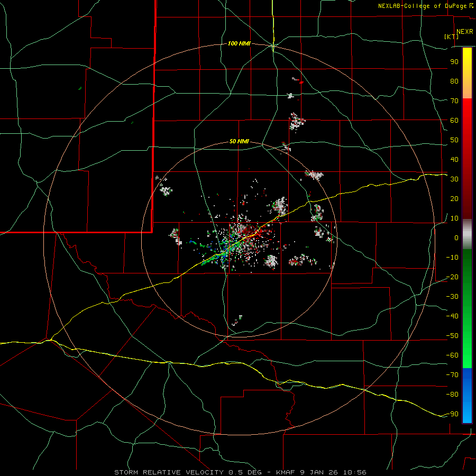Click the positive 80 value on velocity scale
476x476 pixels.
pyautogui.click(x=454, y=81)
